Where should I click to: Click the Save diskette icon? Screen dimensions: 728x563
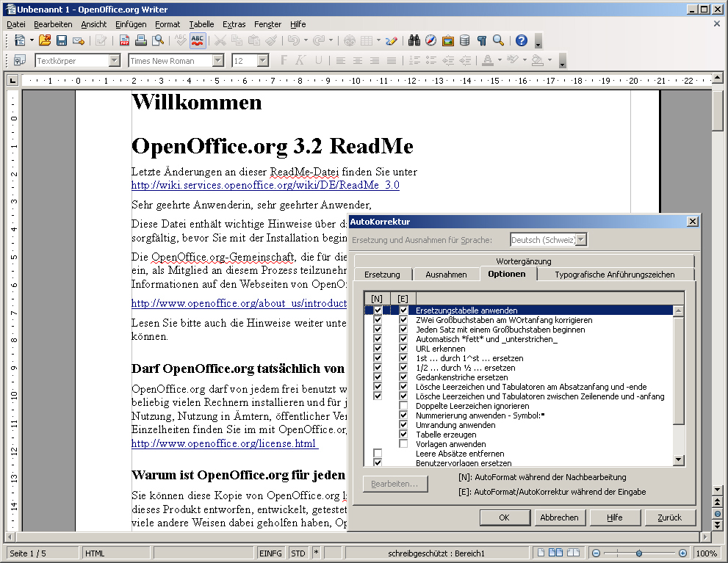tap(61, 41)
